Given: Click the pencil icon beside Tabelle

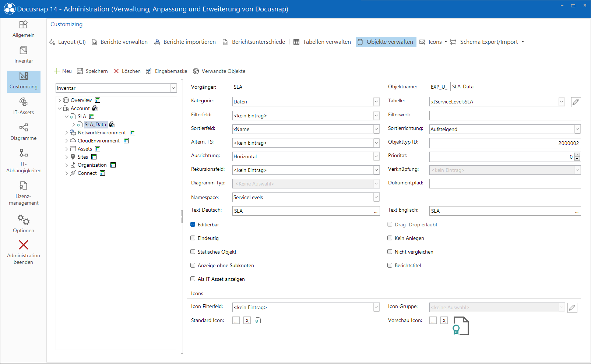Looking at the screenshot, I should 576,102.
